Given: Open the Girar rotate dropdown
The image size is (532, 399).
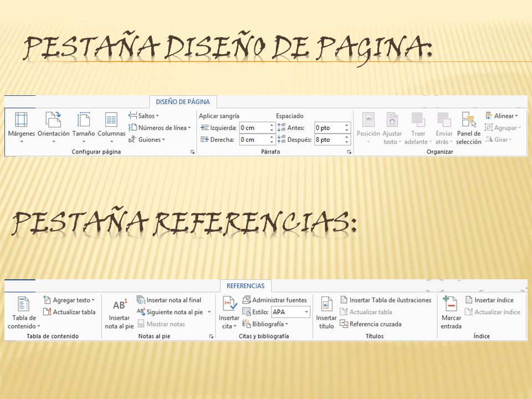Looking at the screenshot, I should coord(498,140).
